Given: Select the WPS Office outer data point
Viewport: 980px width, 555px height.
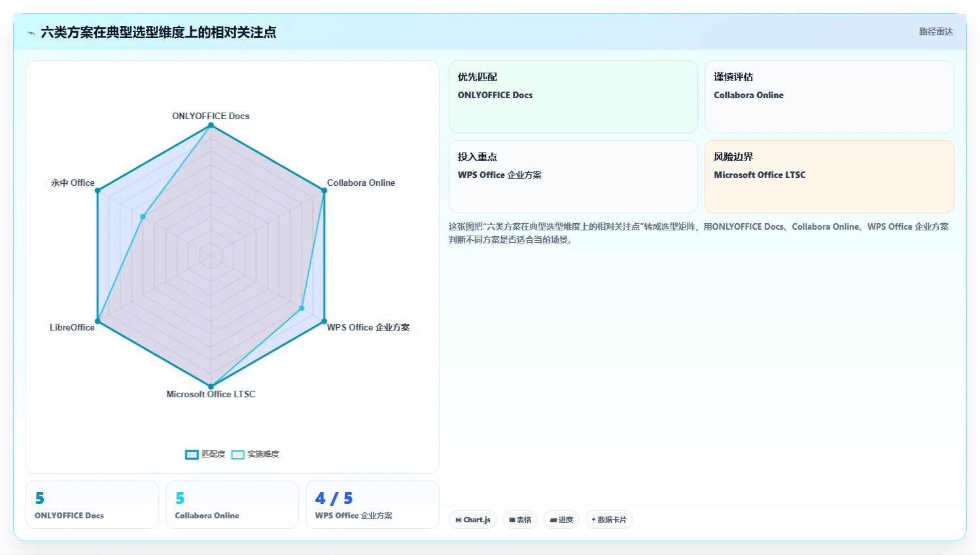Looking at the screenshot, I should pyautogui.click(x=324, y=321).
